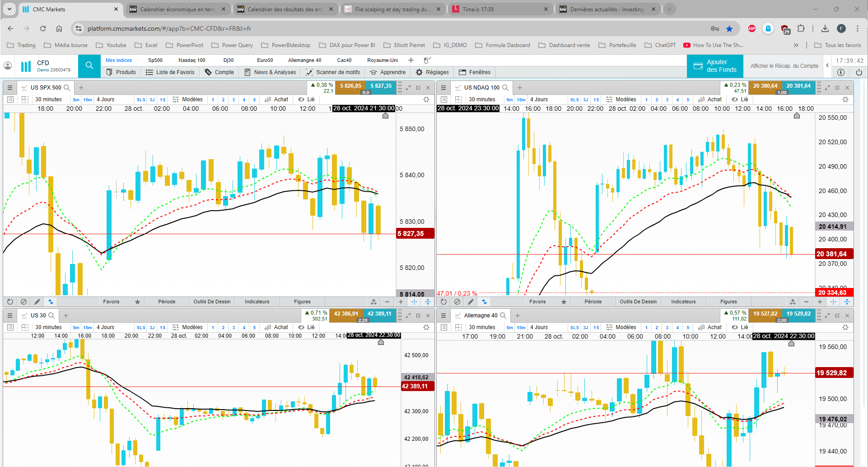Maximize the US SPX 500 chart panel
This screenshot has height=467, width=868.
click(x=408, y=88)
